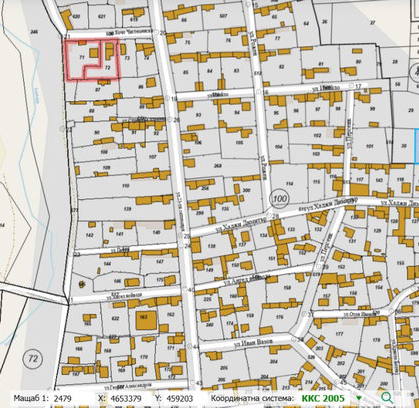Open the magnifier search tool
Screen dimensions: 419x408
coord(387,397)
